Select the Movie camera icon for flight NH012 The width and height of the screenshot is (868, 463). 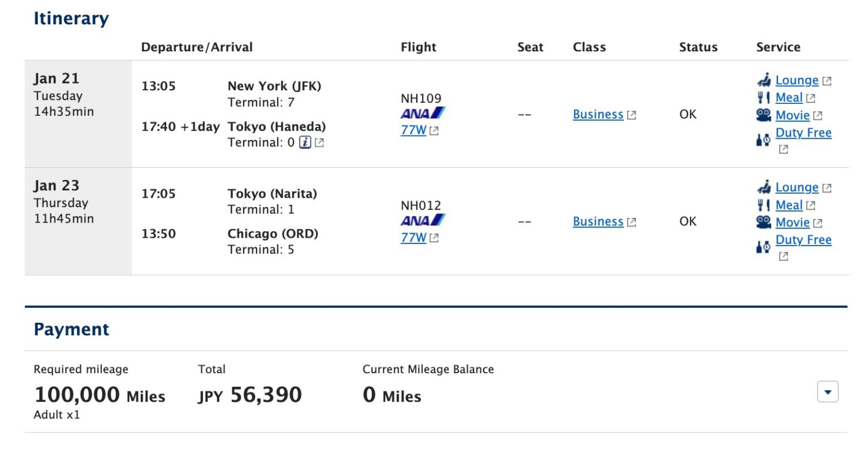[x=764, y=222]
